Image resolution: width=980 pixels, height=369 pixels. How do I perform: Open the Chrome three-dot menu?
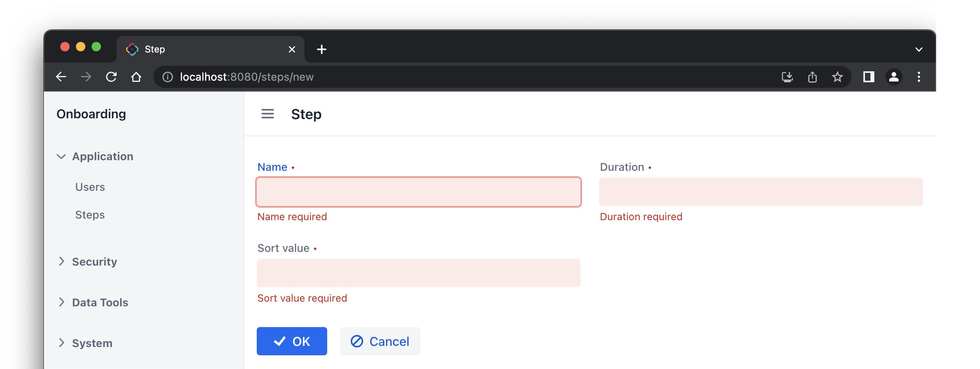pyautogui.click(x=919, y=77)
